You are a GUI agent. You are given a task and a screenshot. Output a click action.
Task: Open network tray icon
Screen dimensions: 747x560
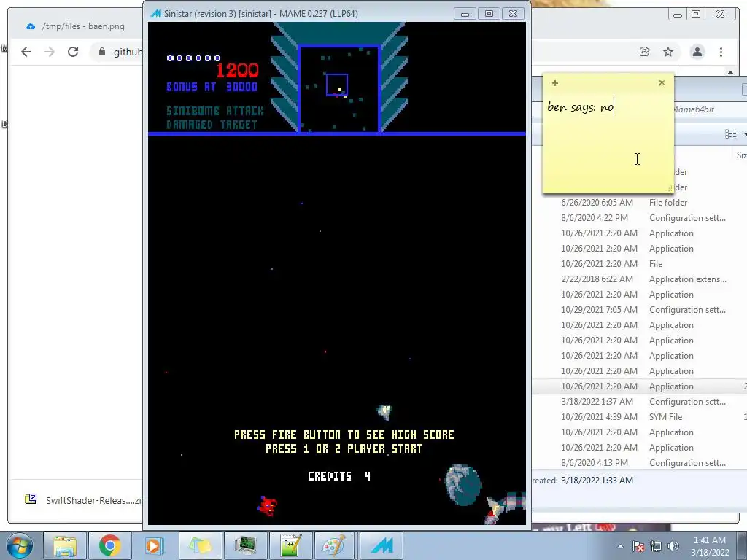click(x=656, y=546)
